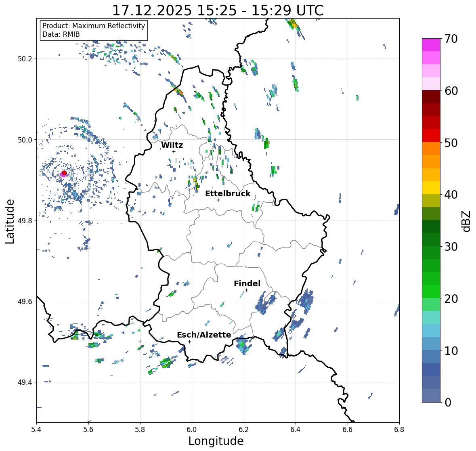
Task: Click the 50 colorbar tick label
Action: (x=451, y=143)
